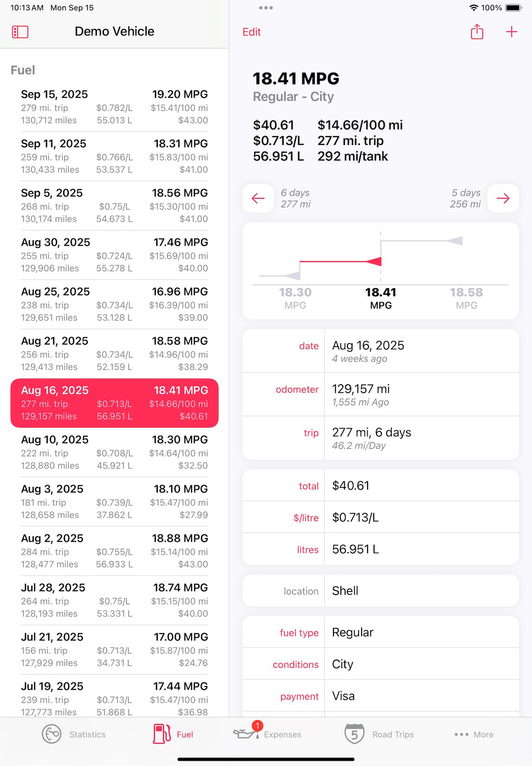Image resolution: width=532 pixels, height=766 pixels.
Task: Tap the Fuel pump tab icon
Action: coord(162,734)
